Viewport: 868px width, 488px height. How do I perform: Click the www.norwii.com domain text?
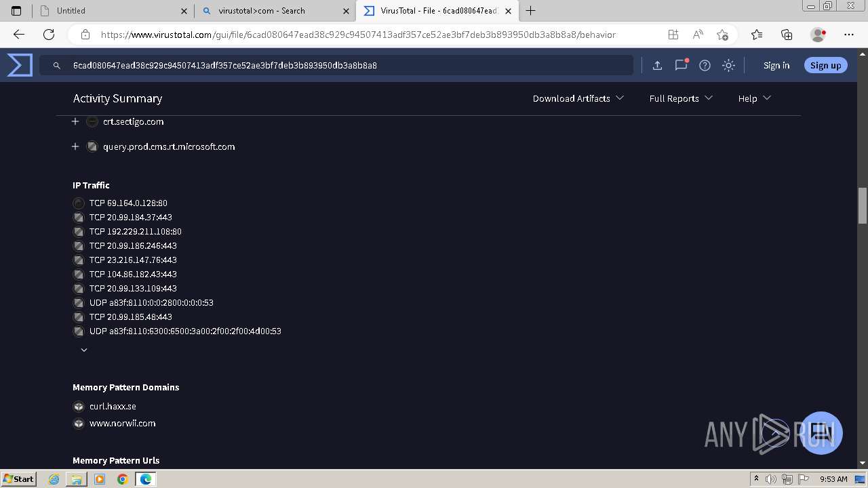pyautogui.click(x=123, y=424)
